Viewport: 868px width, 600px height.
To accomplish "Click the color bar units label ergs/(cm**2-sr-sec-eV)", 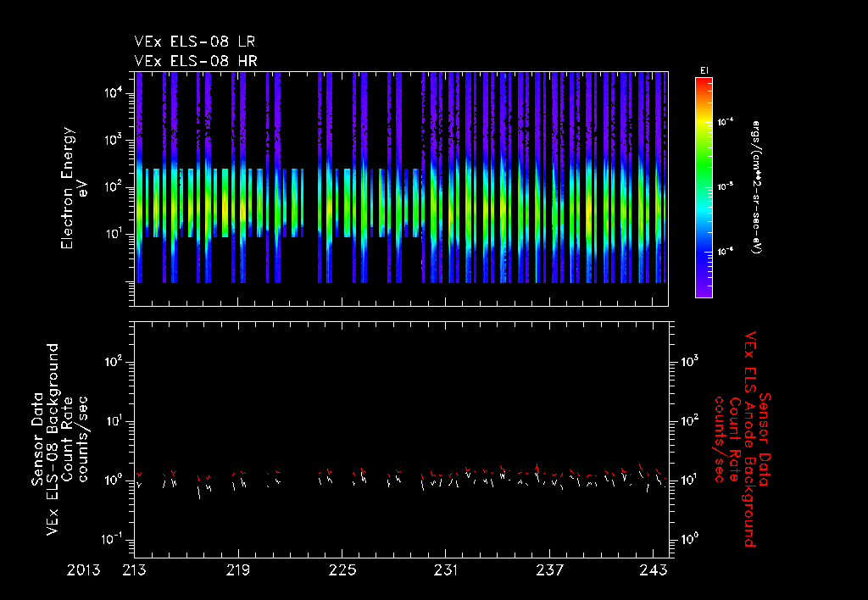I will (x=757, y=187).
